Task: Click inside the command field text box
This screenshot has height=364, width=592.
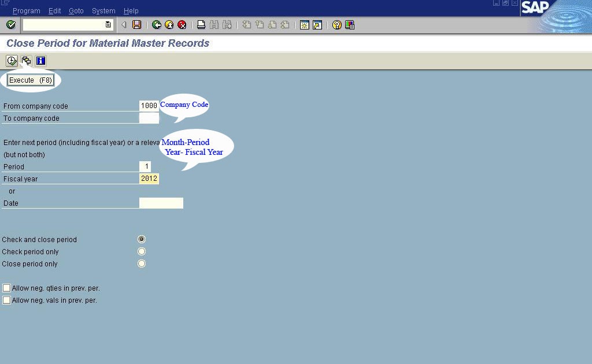Action: 64,25
